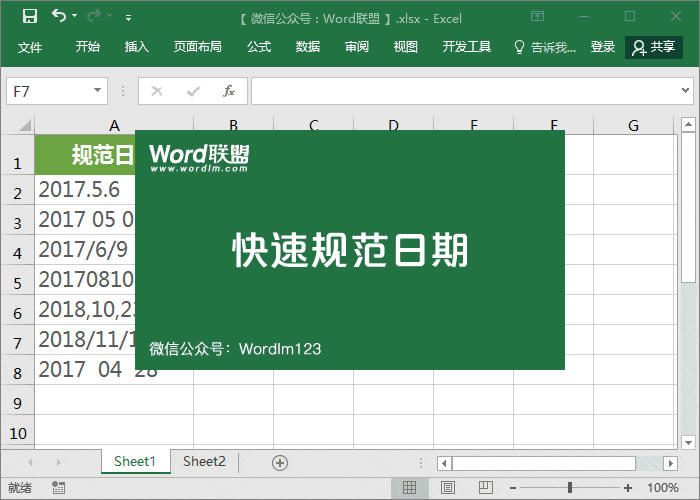Switch to Normal view layout
The width and height of the screenshot is (700, 500).
click(x=409, y=488)
